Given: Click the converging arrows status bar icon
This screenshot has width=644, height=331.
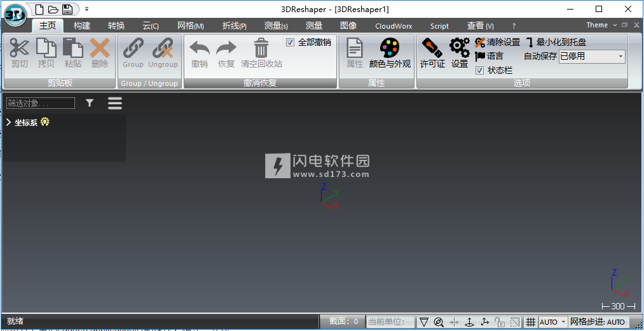Looking at the screenshot, I should [454, 322].
